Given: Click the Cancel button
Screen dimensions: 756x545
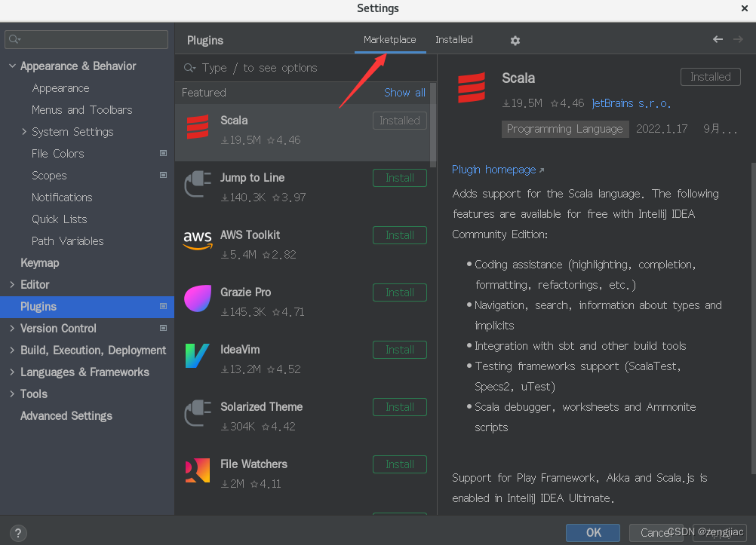Looking at the screenshot, I should [x=656, y=532].
